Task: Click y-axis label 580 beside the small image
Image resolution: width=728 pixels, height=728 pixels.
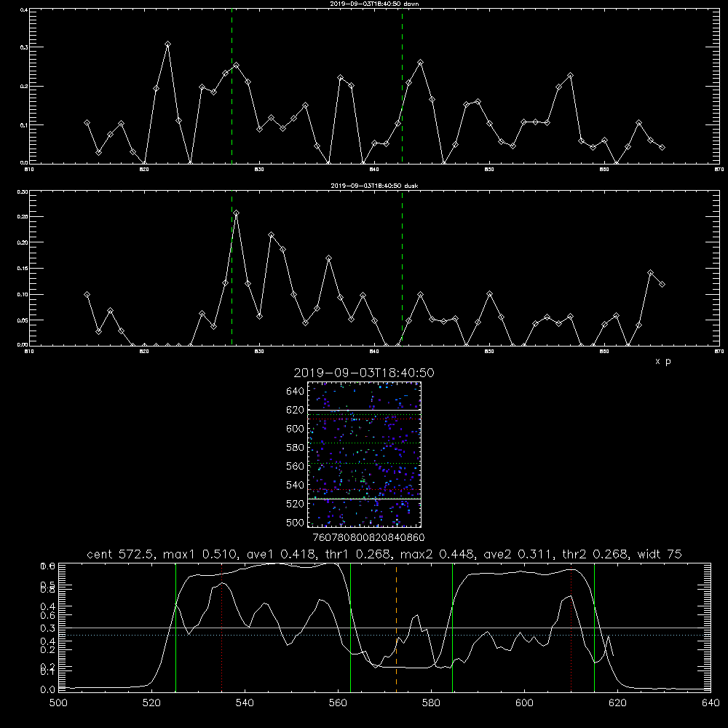Action: (x=296, y=448)
